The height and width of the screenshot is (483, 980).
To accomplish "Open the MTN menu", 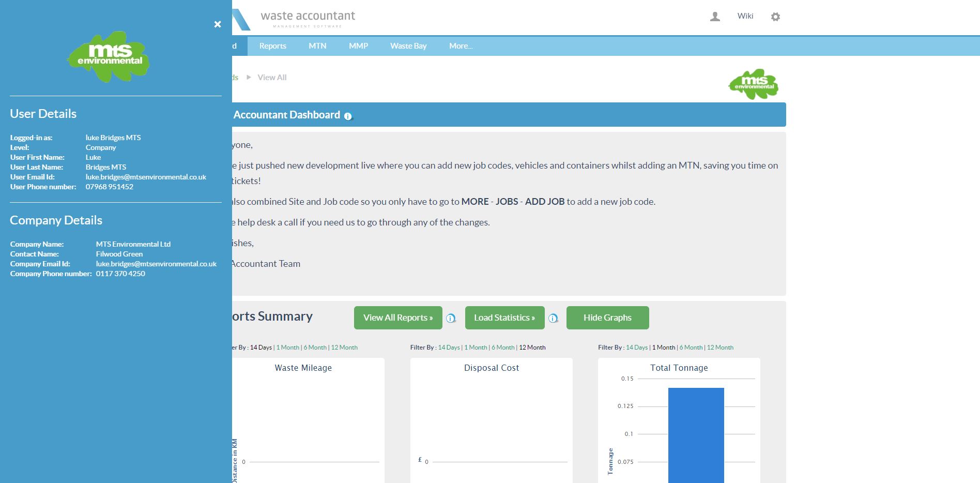I will [x=317, y=46].
